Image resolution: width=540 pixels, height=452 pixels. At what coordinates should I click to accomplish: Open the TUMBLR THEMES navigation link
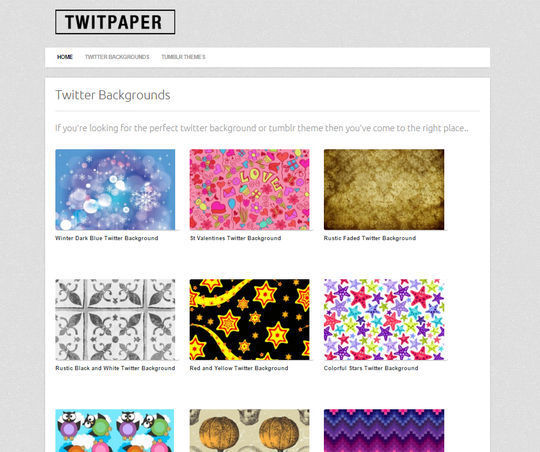coord(183,57)
